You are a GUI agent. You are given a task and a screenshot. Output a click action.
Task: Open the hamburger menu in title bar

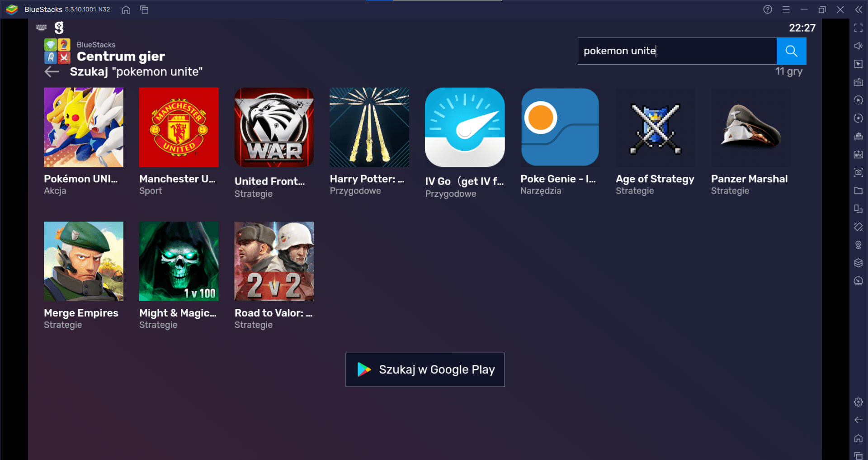(x=786, y=9)
